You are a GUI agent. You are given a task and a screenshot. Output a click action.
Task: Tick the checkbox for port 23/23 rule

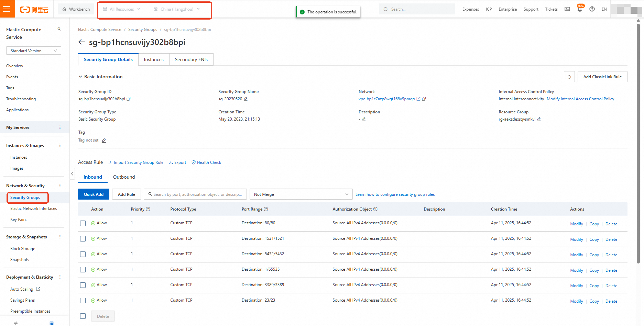83,301
